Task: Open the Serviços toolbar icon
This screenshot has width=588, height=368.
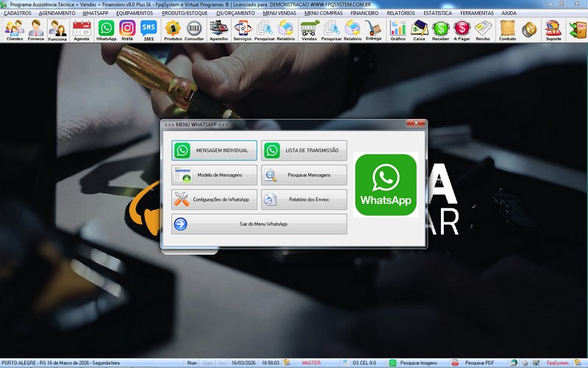Action: pos(243,30)
